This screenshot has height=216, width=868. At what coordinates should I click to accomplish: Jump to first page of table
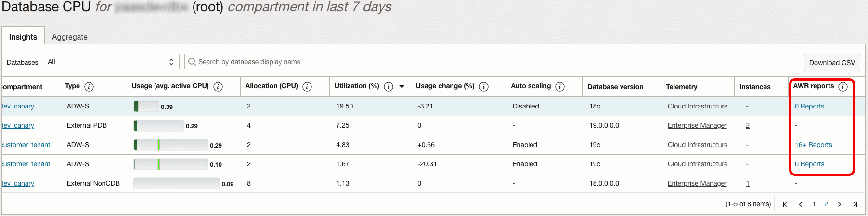point(785,204)
